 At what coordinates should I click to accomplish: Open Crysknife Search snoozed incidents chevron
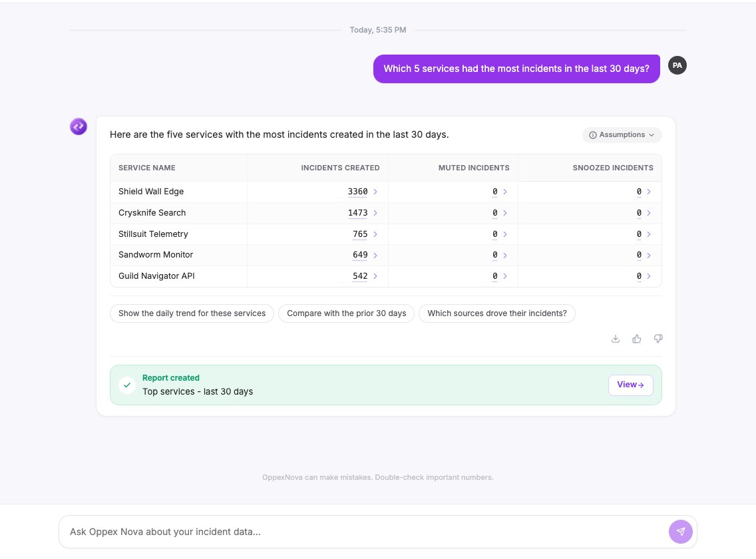click(648, 213)
